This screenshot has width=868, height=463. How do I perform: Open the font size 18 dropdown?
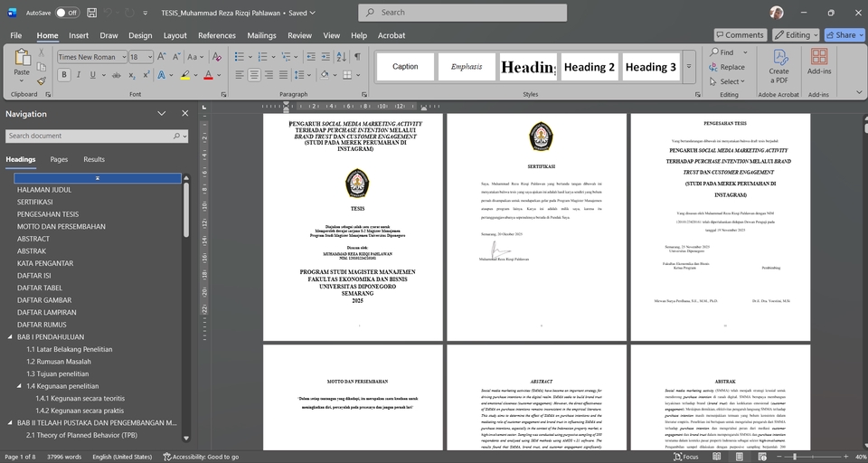(x=149, y=57)
